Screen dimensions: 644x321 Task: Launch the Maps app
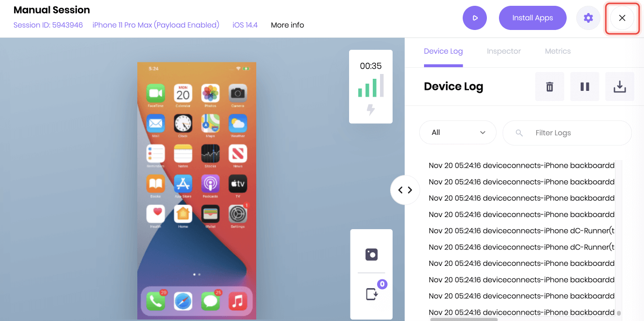point(210,123)
